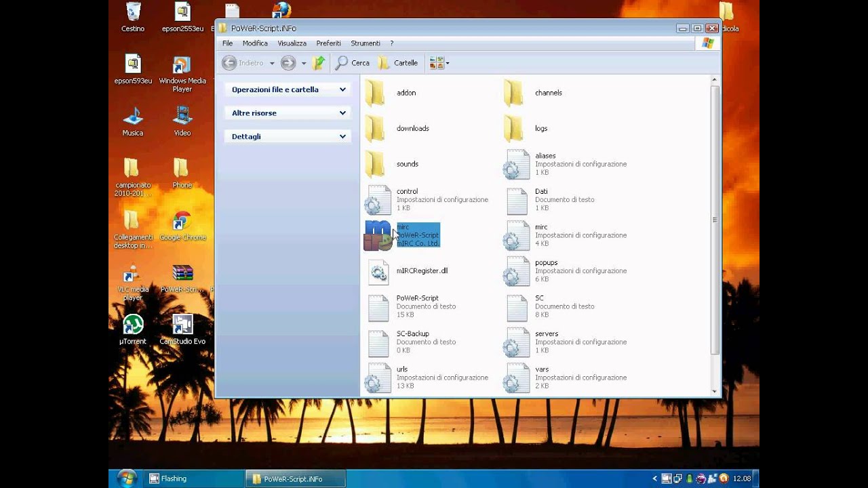The height and width of the screenshot is (488, 868).
Task: Select the Video desktop icon
Action: click(182, 121)
